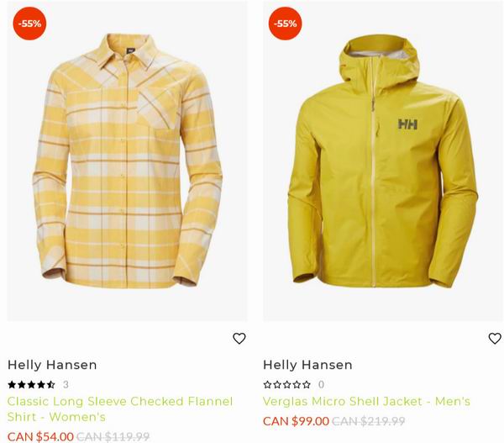Open the yellow plaid flannel shirt image
The image size is (504, 443).
pyautogui.click(x=128, y=161)
